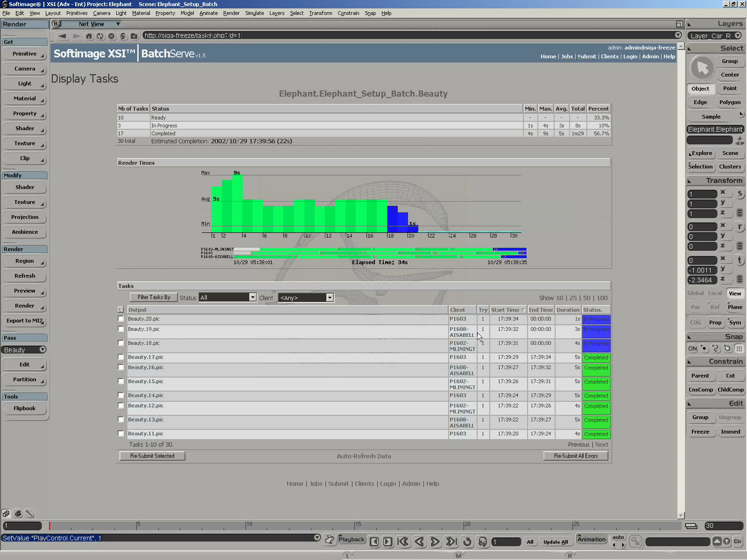
Task: Click the Net View stop loading icon
Action: pyautogui.click(x=112, y=36)
